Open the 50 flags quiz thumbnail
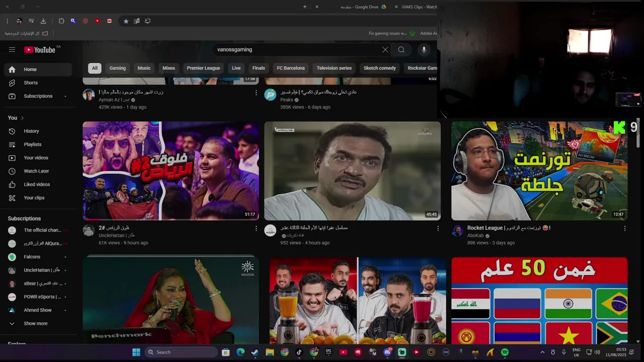 (x=539, y=301)
